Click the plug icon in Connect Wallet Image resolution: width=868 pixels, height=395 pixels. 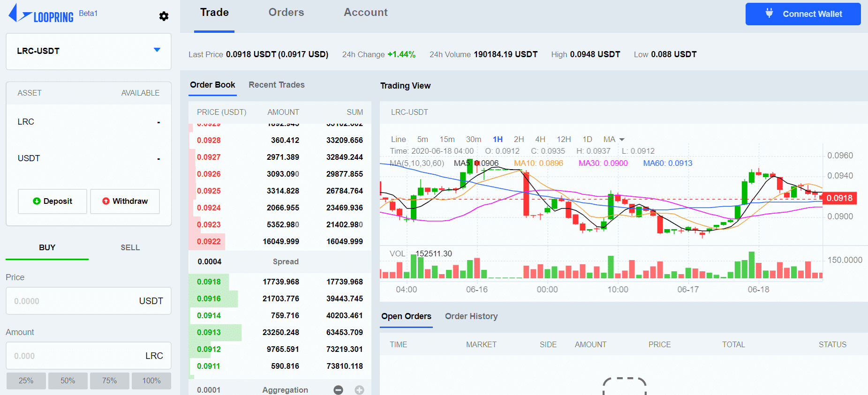tap(769, 13)
